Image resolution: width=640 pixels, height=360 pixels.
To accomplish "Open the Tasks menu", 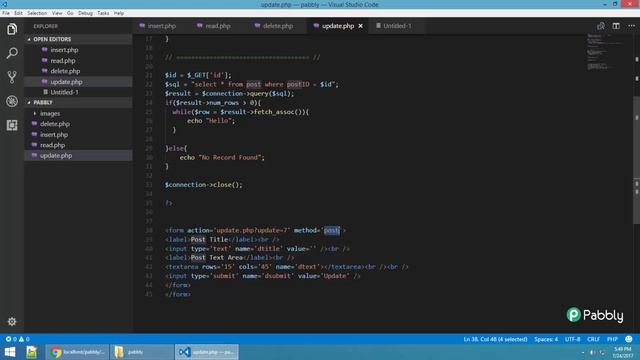I will coord(103,13).
